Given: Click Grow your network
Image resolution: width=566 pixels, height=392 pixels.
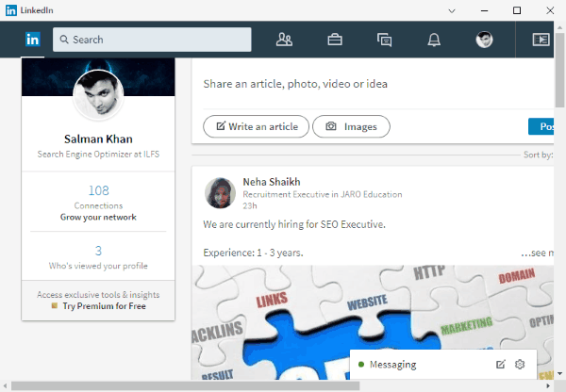Looking at the screenshot, I should 98,217.
